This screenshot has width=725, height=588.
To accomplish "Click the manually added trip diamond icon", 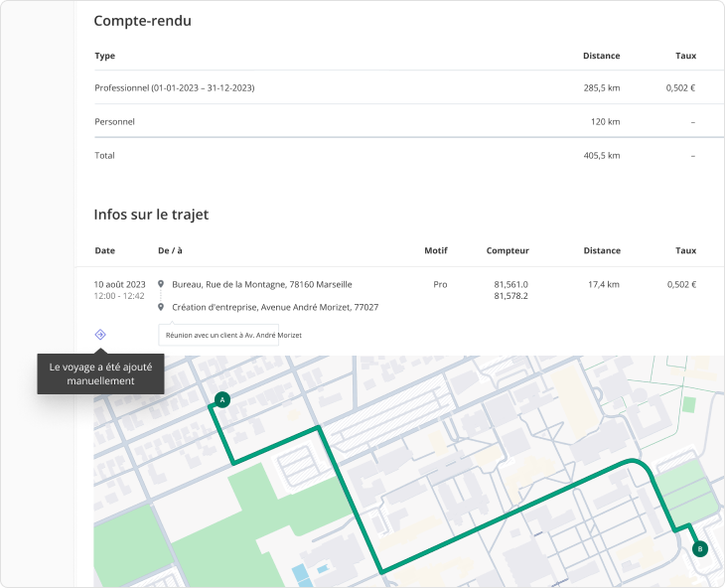I will coord(100,335).
